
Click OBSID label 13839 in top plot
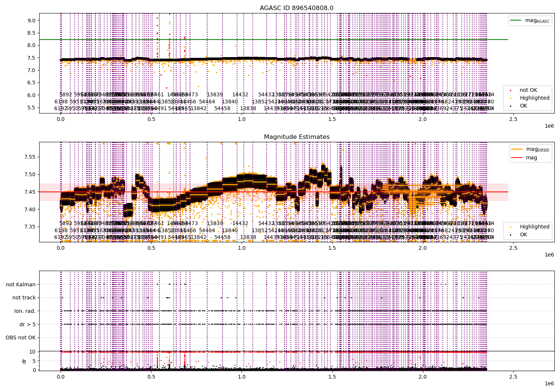215,95
